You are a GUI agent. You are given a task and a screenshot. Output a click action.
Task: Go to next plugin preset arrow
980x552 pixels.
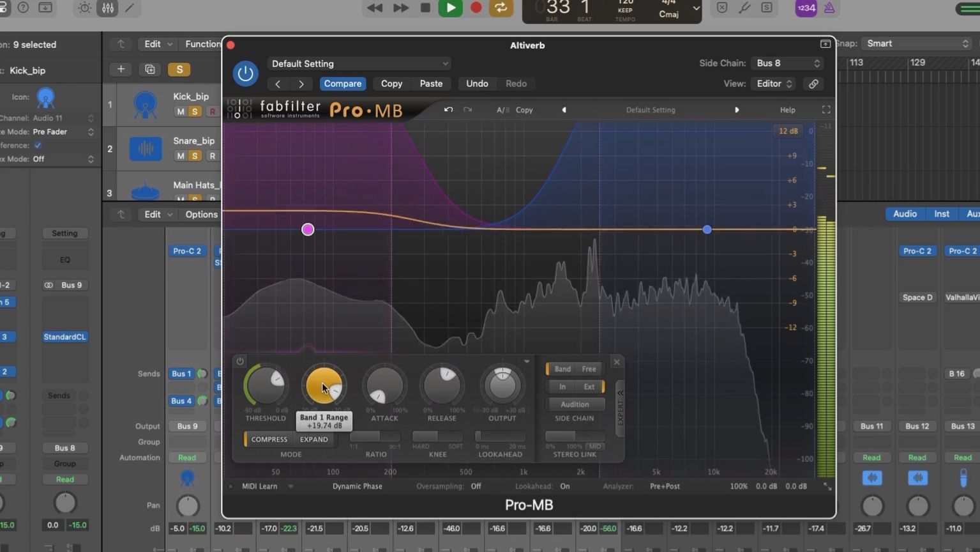[x=301, y=84]
